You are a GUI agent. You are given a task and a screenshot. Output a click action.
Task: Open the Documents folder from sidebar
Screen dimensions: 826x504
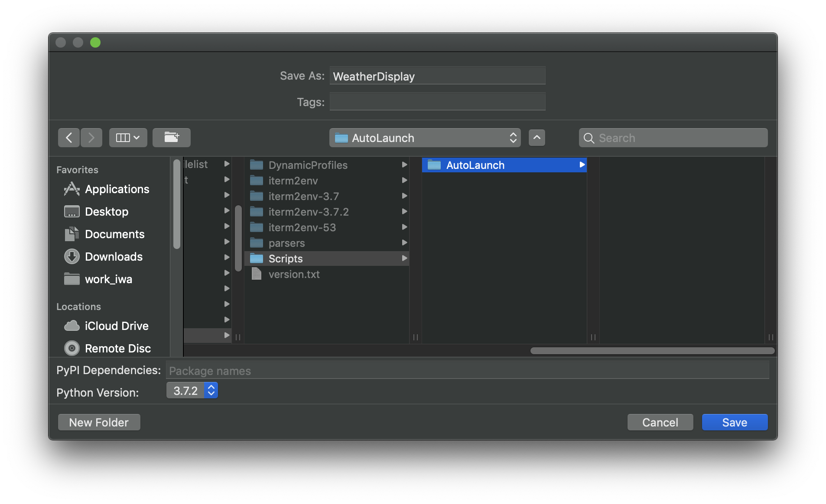[115, 234]
